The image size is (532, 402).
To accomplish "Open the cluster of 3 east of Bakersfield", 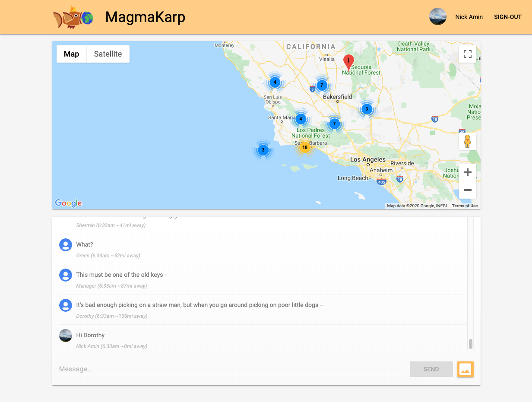I will (367, 109).
